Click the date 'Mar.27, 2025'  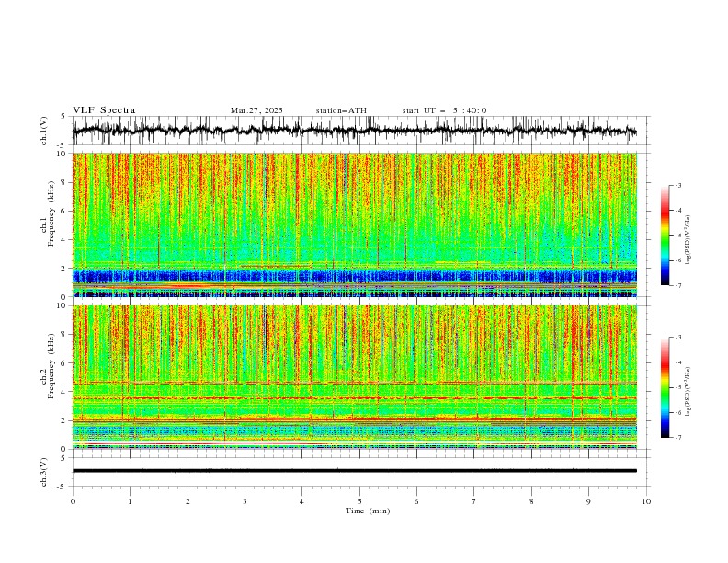click(256, 110)
